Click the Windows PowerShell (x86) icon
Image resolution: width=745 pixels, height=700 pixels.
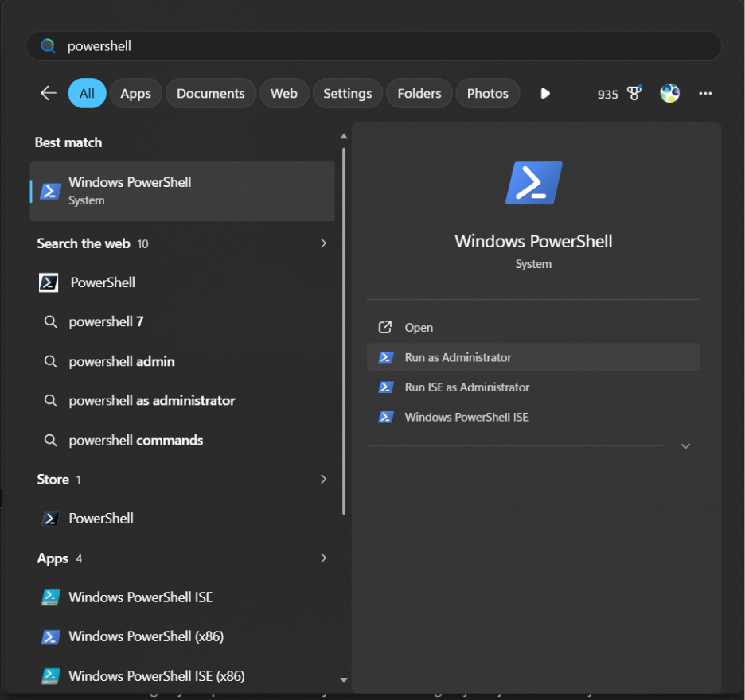50,637
